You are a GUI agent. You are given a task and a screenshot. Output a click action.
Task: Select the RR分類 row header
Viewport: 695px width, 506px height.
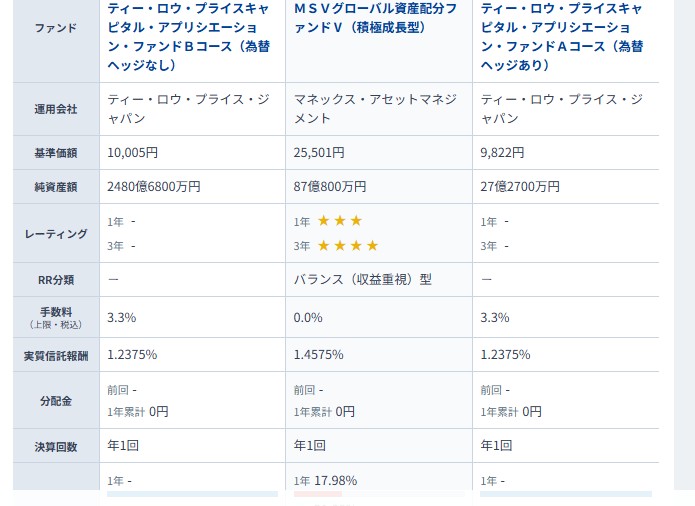point(55,280)
